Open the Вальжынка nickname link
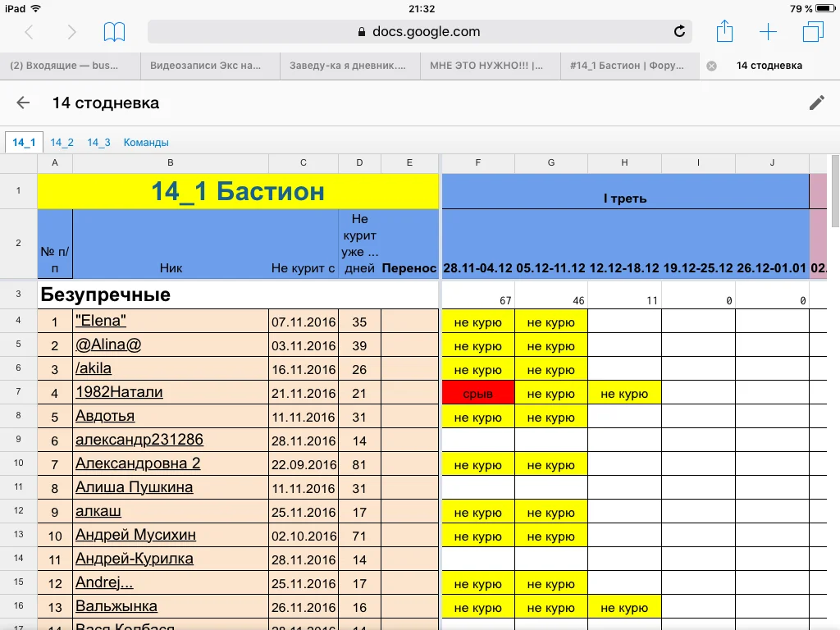840x630 pixels. (x=116, y=606)
